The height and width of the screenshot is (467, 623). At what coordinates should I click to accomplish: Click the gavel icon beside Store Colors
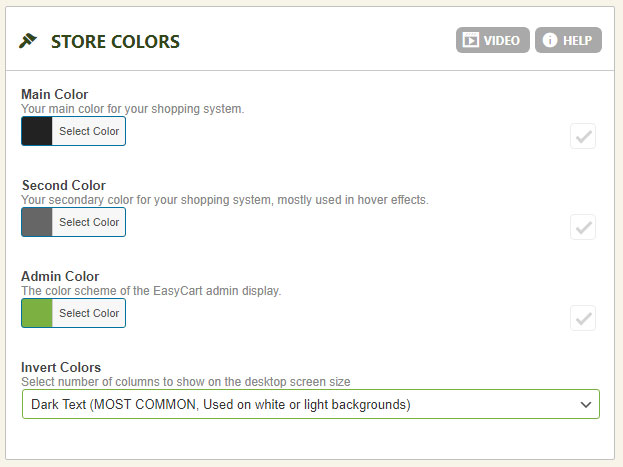pos(28,41)
